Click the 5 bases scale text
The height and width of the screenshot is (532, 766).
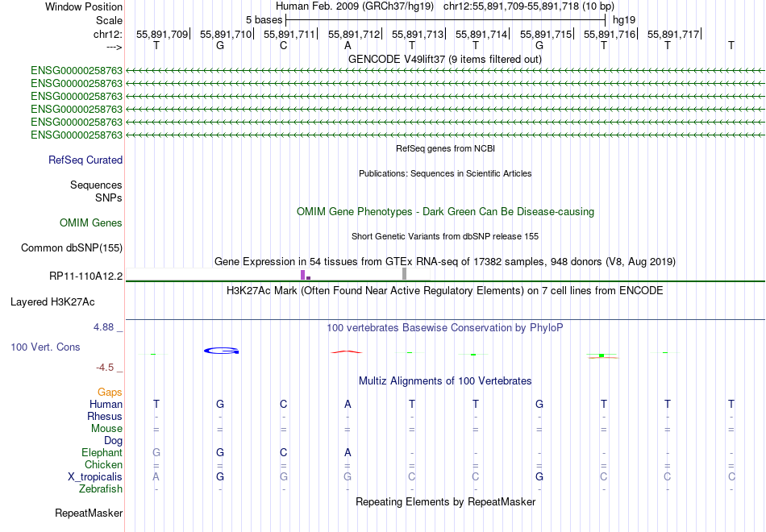click(x=264, y=20)
